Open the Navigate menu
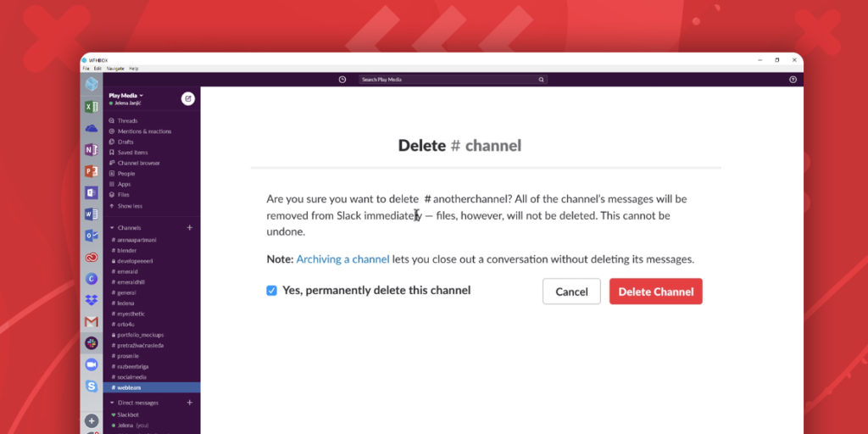This screenshot has width=868, height=434. coord(115,69)
